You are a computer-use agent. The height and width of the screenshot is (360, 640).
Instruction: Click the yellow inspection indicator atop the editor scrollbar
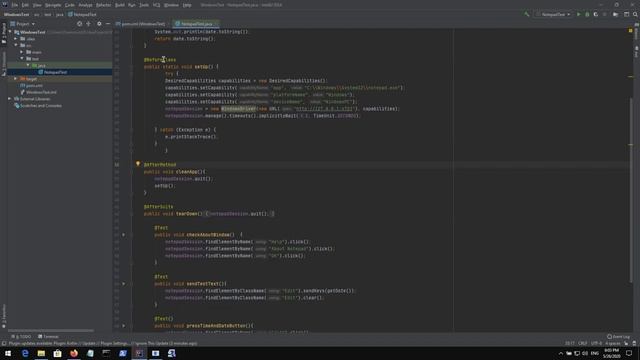(x=631, y=31)
